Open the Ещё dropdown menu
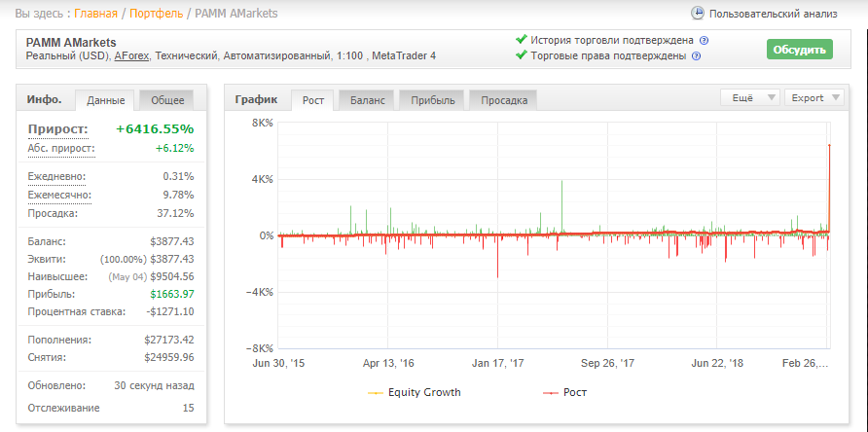The image size is (868, 432). point(750,98)
